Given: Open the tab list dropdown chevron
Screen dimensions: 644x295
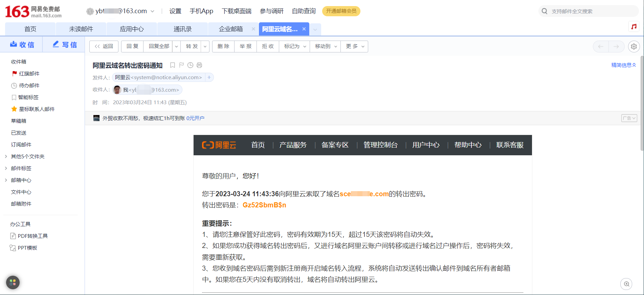Looking at the screenshot, I should click(315, 29).
